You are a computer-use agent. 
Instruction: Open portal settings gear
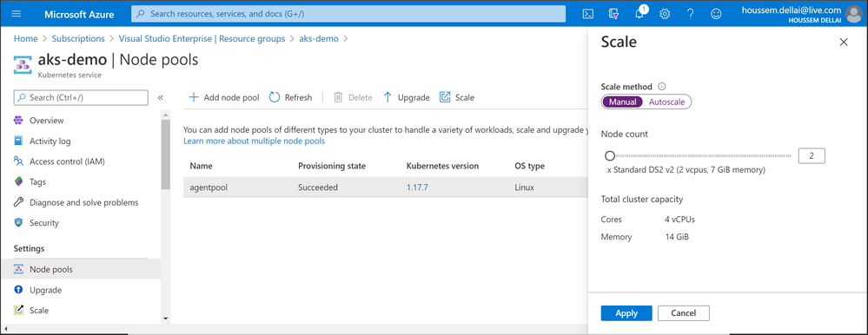(665, 14)
